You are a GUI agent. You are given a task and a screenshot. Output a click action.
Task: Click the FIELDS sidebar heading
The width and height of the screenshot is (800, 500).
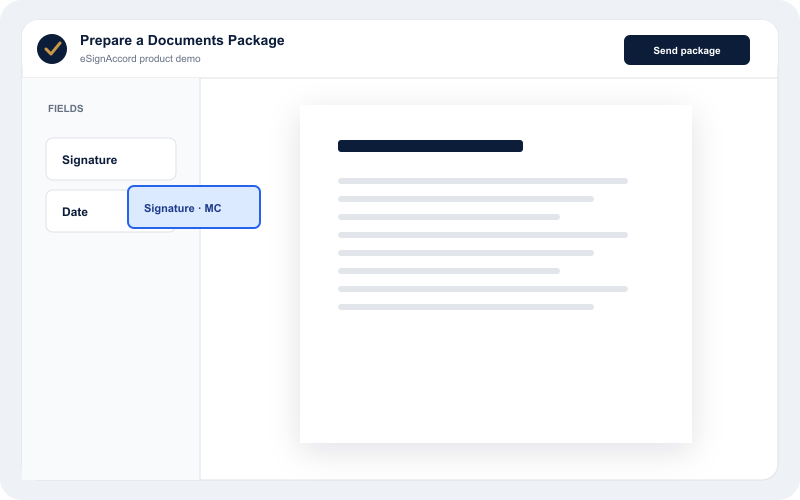[x=66, y=109]
